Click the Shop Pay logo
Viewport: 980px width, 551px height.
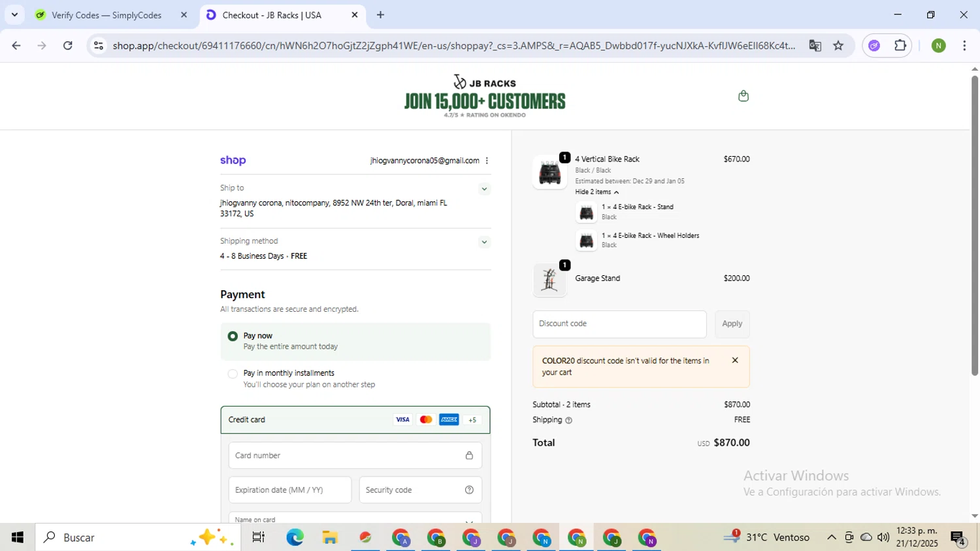pyautogui.click(x=233, y=160)
